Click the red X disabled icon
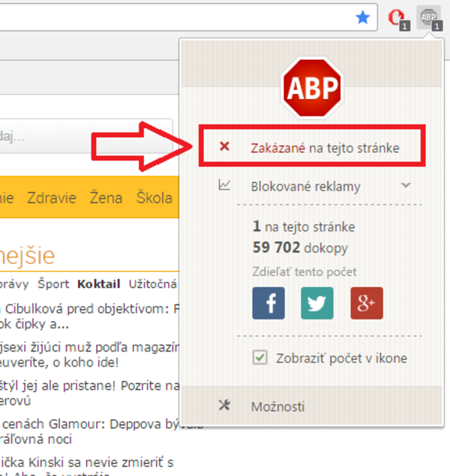Viewport: 450px width, 476px height. [224, 146]
